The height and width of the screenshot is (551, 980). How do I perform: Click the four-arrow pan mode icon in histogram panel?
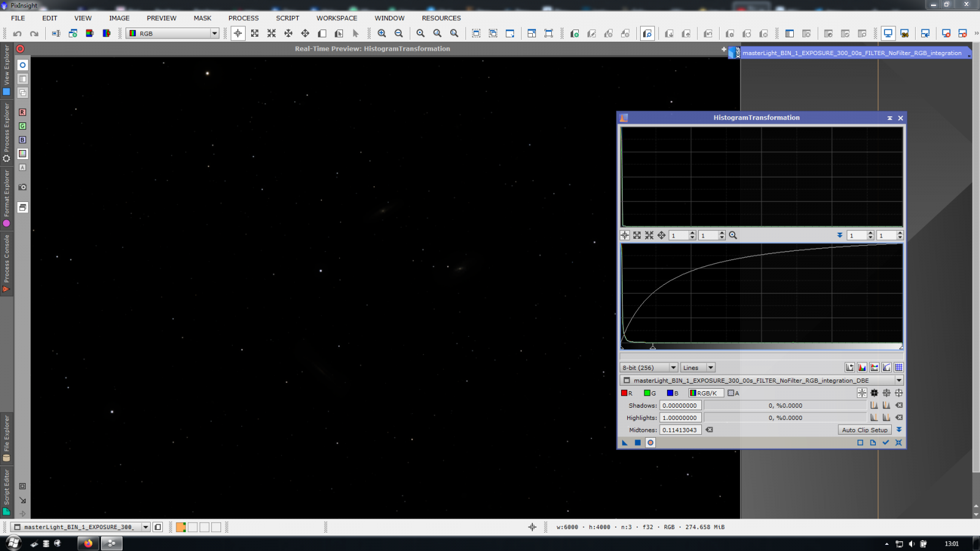661,235
